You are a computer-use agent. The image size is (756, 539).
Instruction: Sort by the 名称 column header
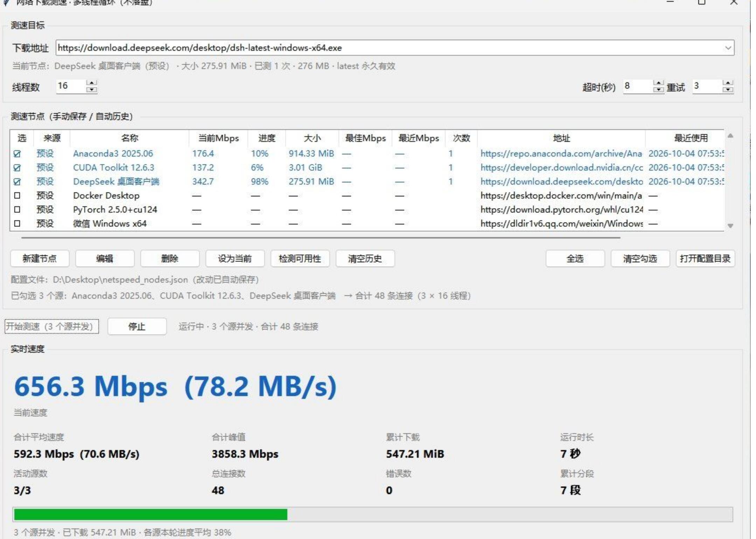[x=129, y=138]
